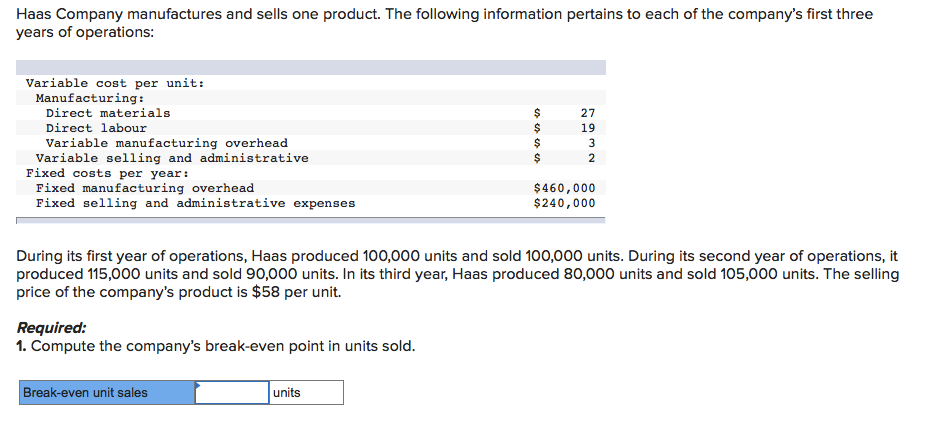
Task: Click the Direct labour row label
Action: [96, 128]
